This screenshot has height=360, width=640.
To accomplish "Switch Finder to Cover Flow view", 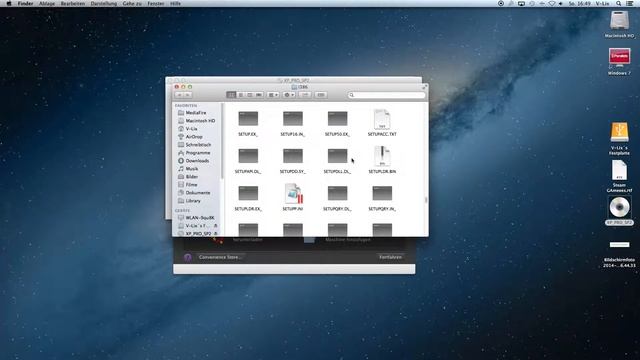I will [x=259, y=95].
